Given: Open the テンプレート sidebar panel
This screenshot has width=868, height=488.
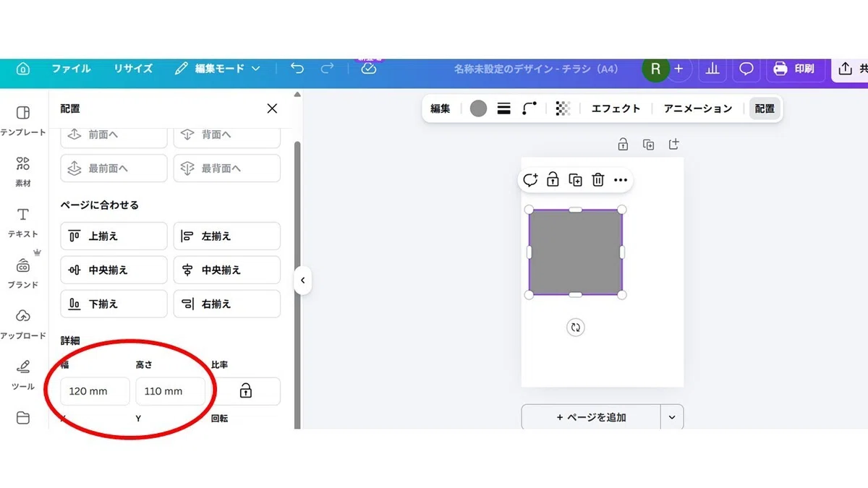Looking at the screenshot, I should (23, 121).
